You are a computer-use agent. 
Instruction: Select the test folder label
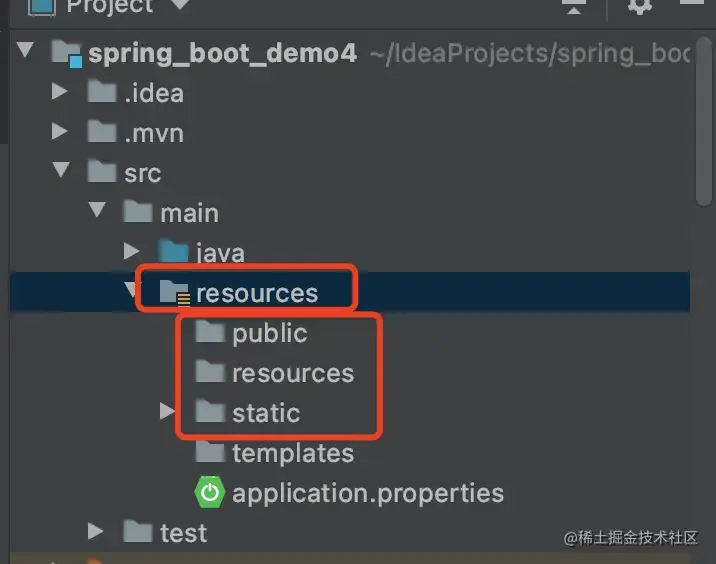click(x=184, y=533)
